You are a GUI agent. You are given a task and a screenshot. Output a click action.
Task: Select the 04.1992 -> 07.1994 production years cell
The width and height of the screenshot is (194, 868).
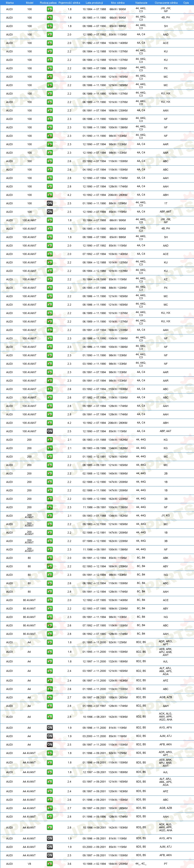[x=94, y=170]
